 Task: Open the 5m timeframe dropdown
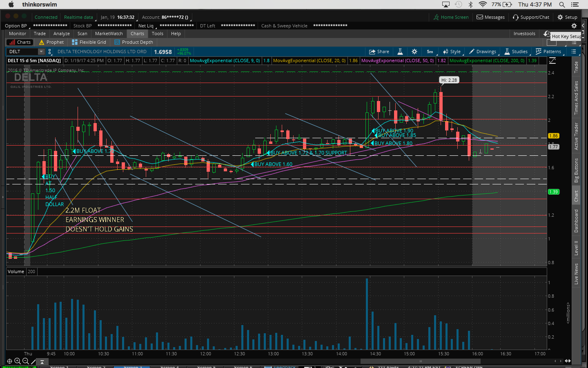430,52
